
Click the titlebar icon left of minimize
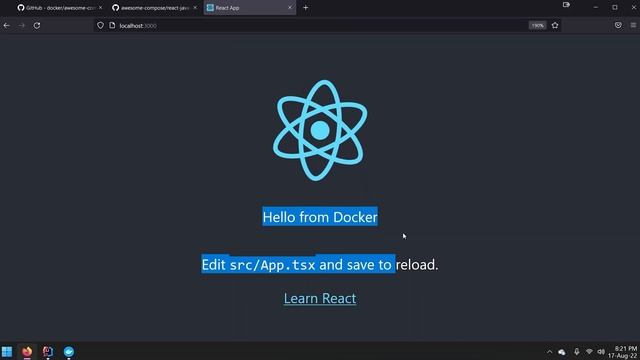(x=566, y=5)
